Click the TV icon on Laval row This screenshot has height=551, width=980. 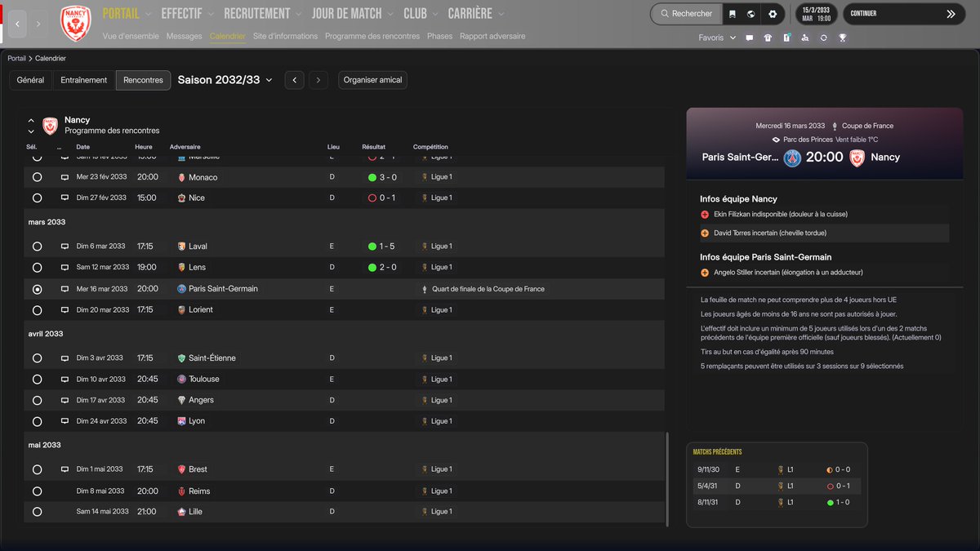[65, 247]
